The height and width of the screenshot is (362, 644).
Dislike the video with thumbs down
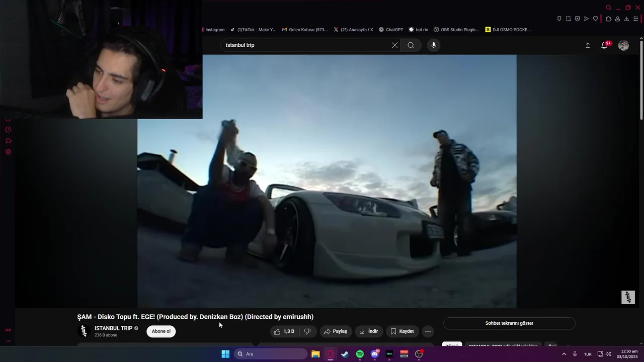click(x=307, y=331)
